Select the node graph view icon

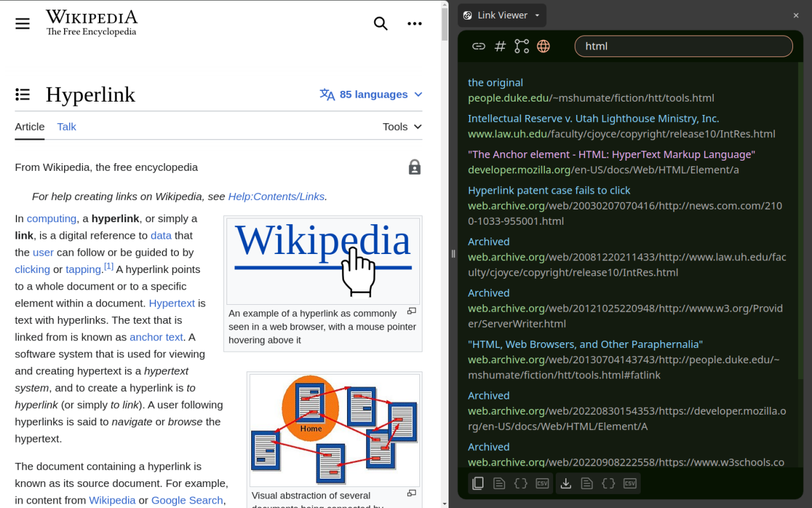coord(522,46)
